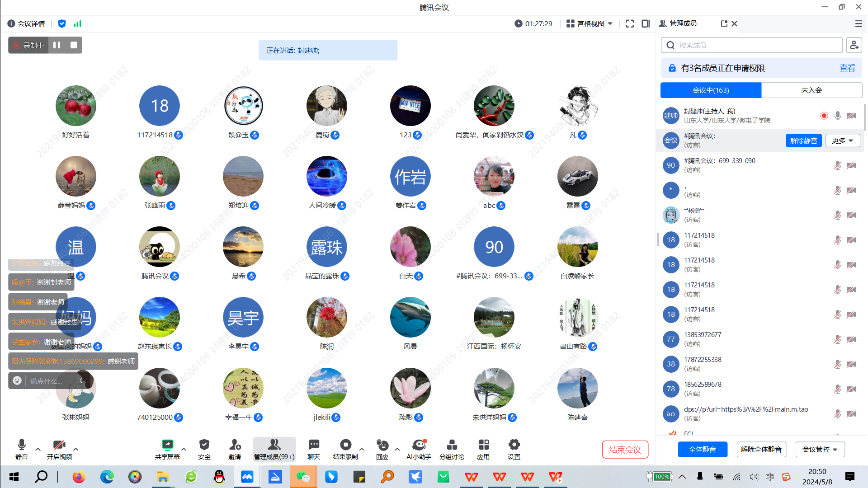Check the green network signal icon

pyautogui.click(x=77, y=23)
